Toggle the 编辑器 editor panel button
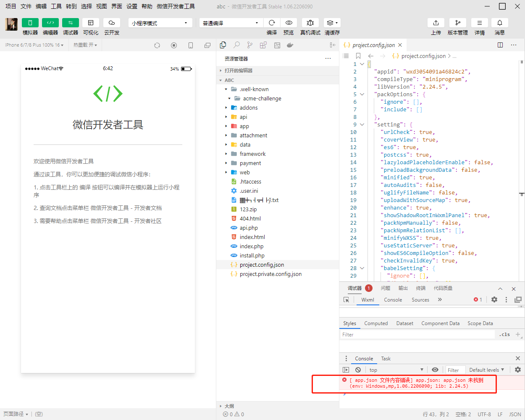Screen dimensions: 525x420 [x=50, y=23]
